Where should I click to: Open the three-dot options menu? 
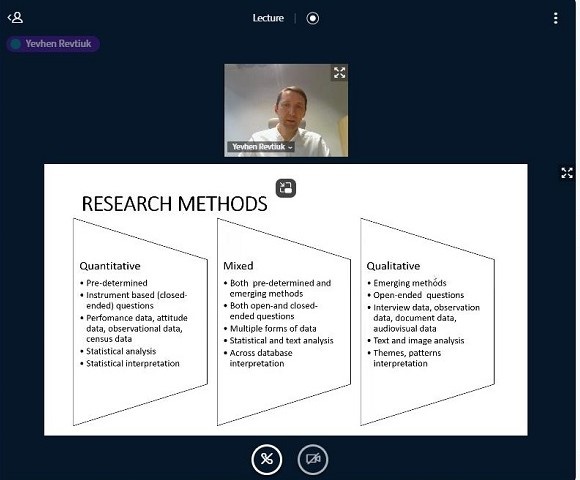pyautogui.click(x=555, y=18)
